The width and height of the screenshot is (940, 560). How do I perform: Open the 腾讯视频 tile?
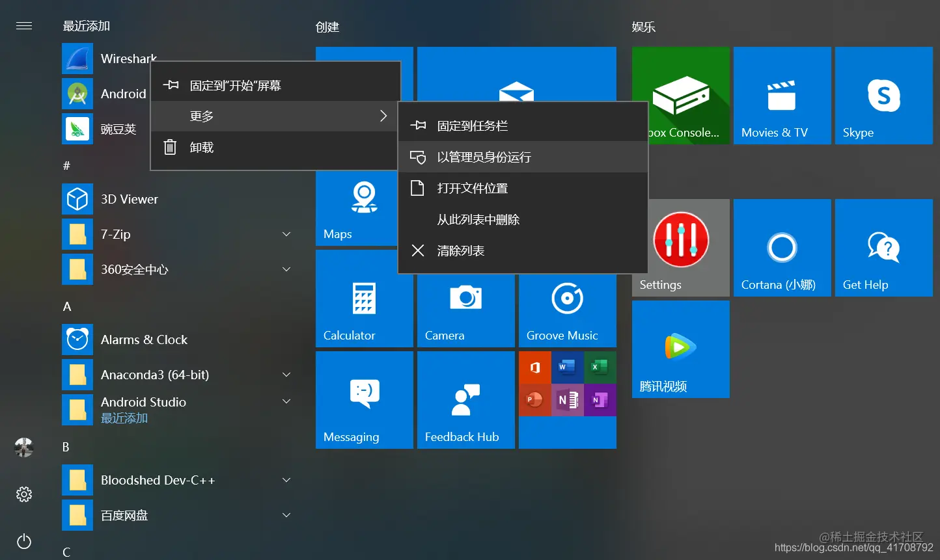coord(681,349)
